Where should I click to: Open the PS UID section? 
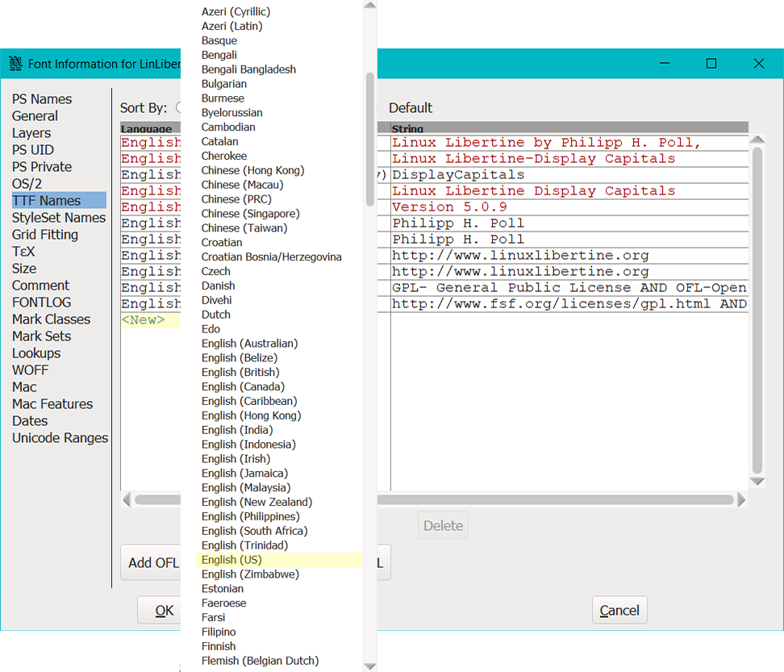33,150
